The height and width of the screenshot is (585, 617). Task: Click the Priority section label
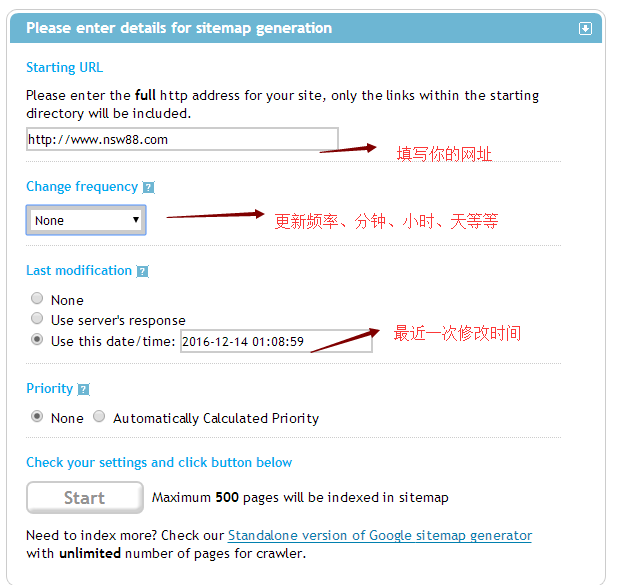click(50, 389)
